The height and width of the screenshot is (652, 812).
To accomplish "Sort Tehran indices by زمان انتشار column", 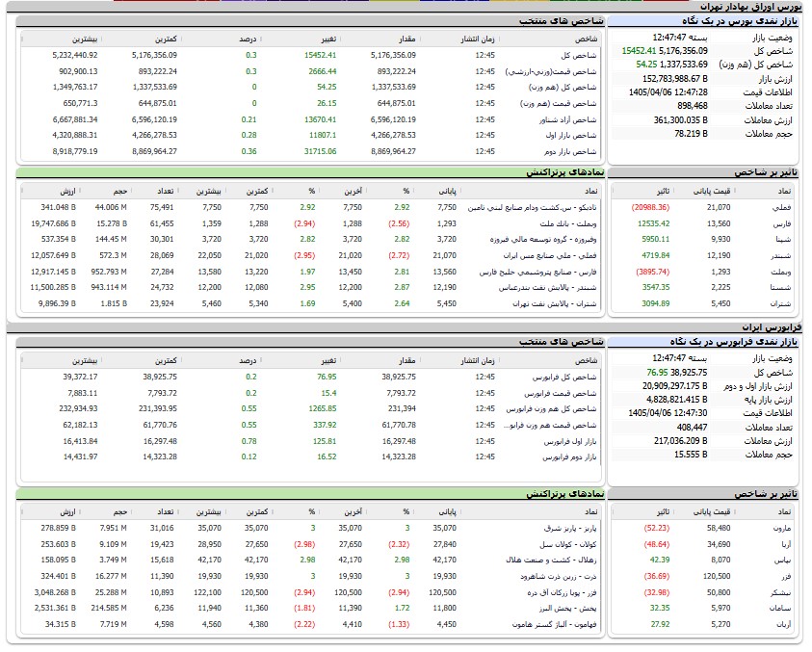I will (x=478, y=39).
